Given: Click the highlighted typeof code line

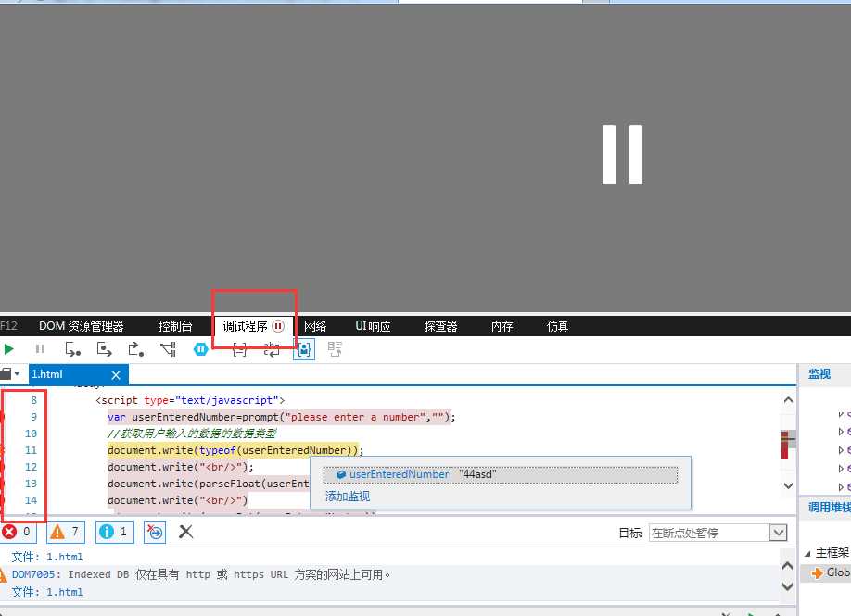Looking at the screenshot, I should pos(235,450).
